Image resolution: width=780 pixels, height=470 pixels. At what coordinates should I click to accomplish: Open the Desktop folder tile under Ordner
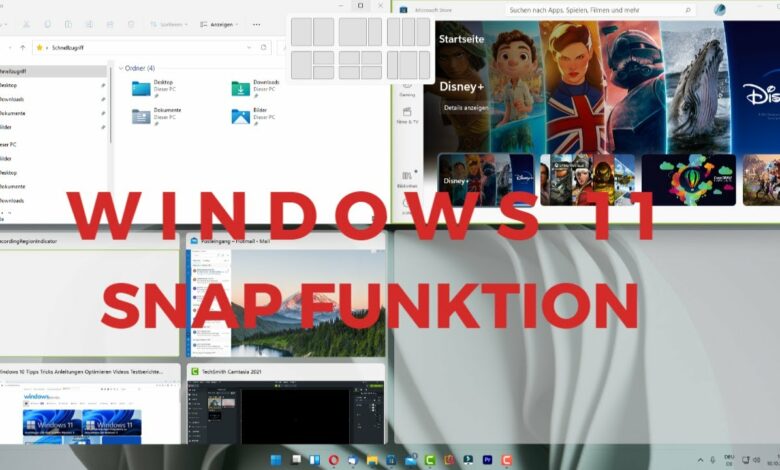point(154,88)
